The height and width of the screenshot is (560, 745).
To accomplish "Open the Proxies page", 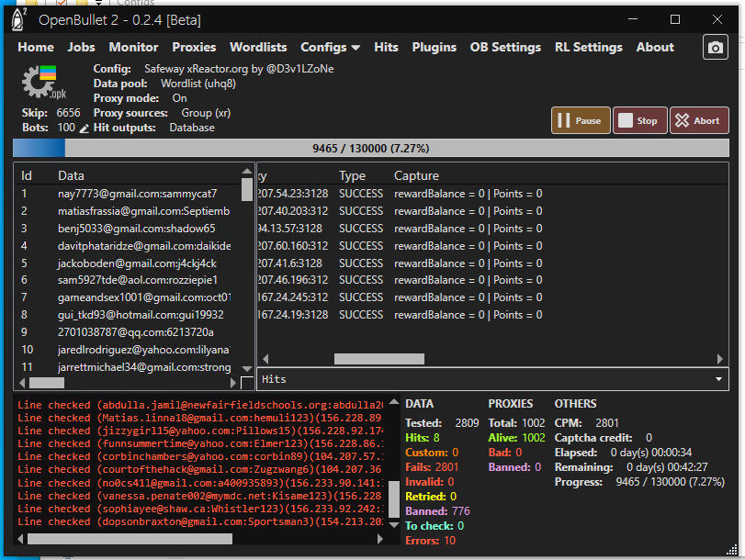I will click(194, 47).
